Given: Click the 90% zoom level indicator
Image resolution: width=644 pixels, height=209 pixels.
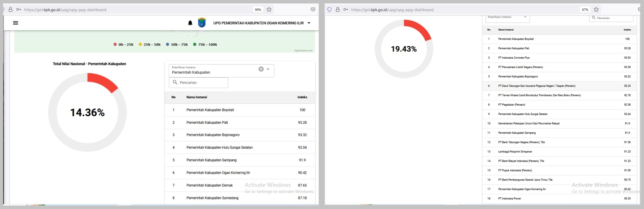Looking at the screenshot, I should 258,10.
